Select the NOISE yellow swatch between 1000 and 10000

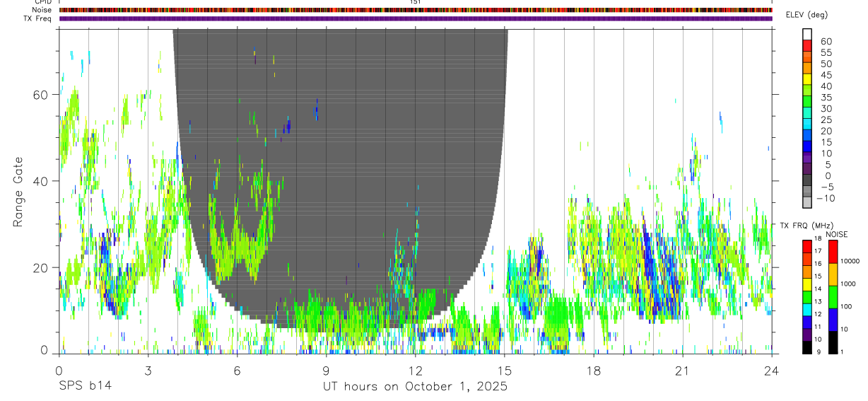click(833, 274)
